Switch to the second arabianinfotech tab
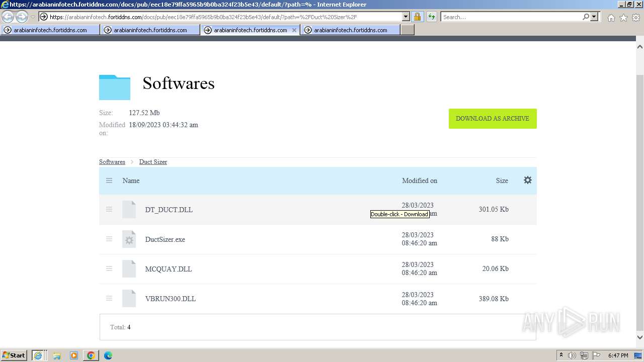Image resolution: width=644 pixels, height=362 pixels. (x=150, y=30)
